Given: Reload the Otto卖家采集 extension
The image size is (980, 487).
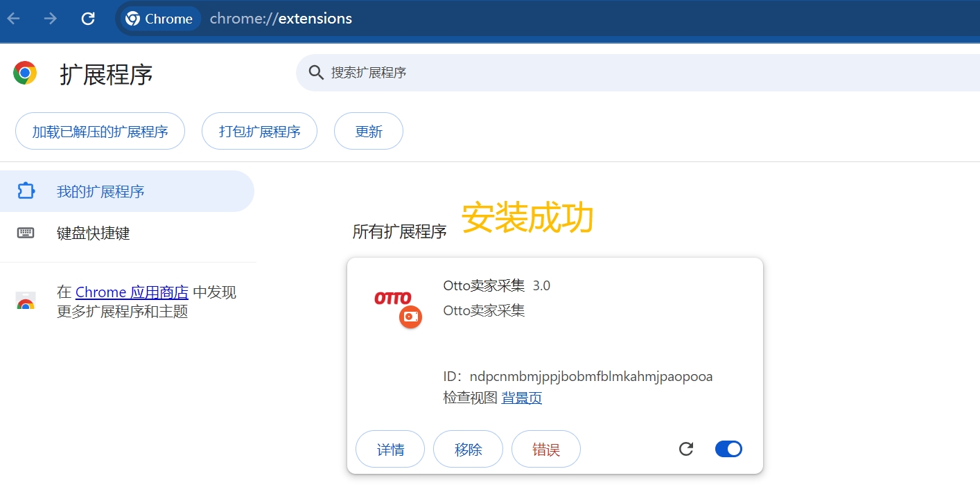Looking at the screenshot, I should [x=686, y=449].
